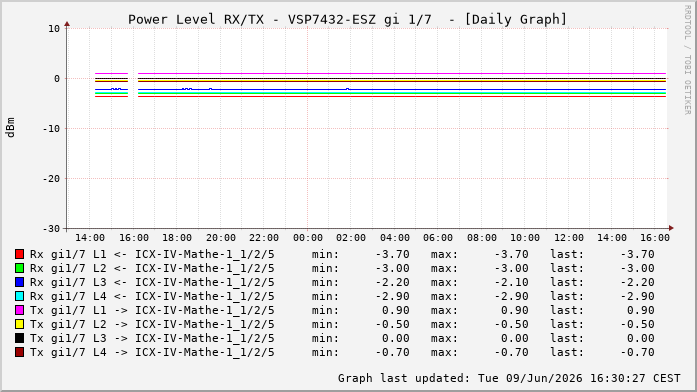
Task: Select legend label 'Tx gi1/7 L2 -> ICX-IV-Mathe-1_1/2/5'
Action: [x=152, y=324]
